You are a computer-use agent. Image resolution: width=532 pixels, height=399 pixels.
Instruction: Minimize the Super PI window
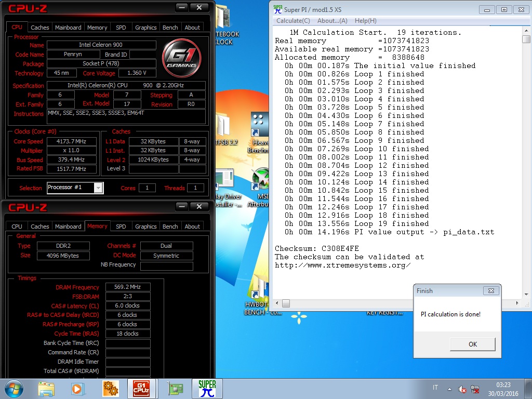click(x=487, y=10)
